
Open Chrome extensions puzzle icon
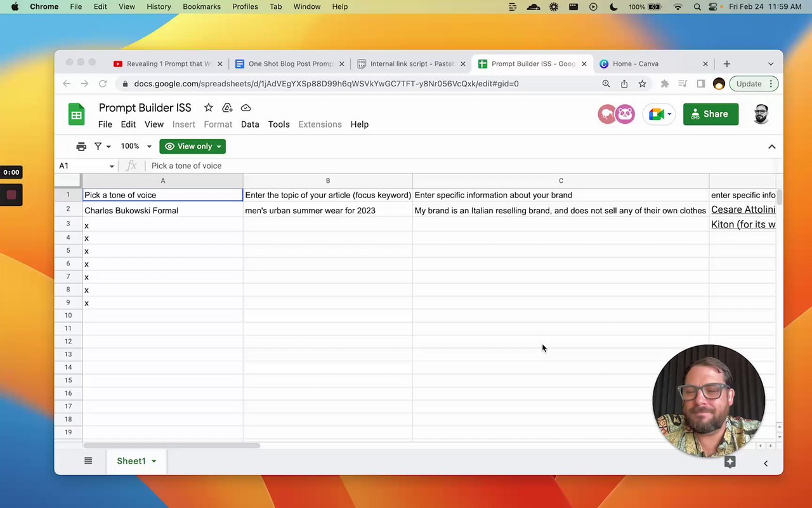point(665,84)
